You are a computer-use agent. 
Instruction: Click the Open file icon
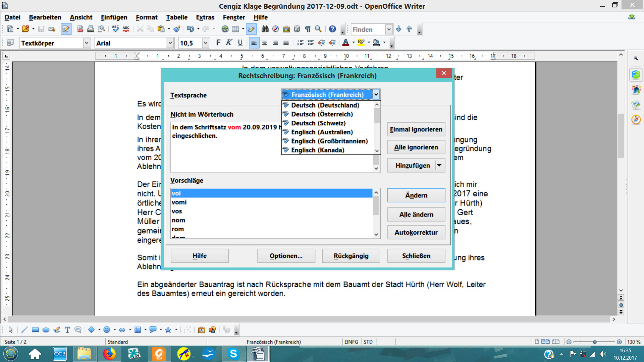(25, 29)
